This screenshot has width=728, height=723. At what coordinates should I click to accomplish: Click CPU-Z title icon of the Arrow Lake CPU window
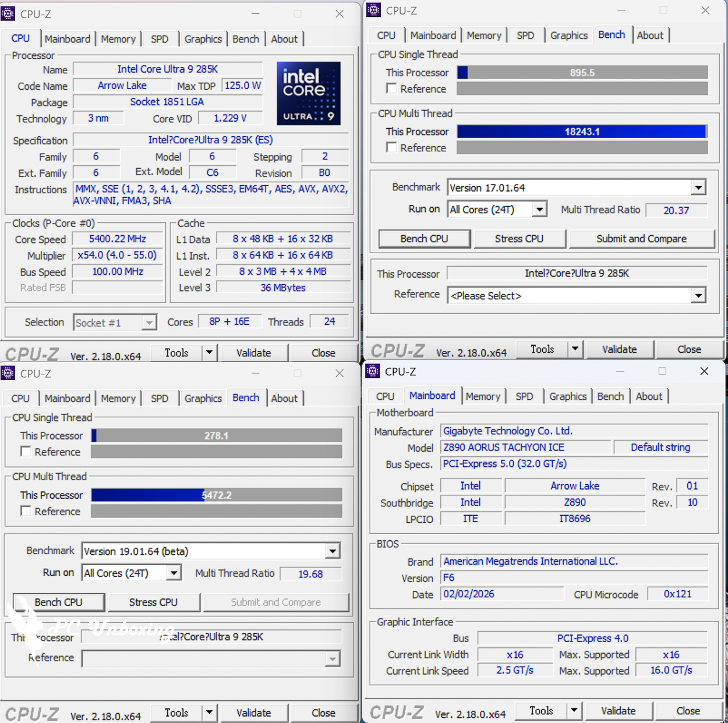(x=8, y=13)
